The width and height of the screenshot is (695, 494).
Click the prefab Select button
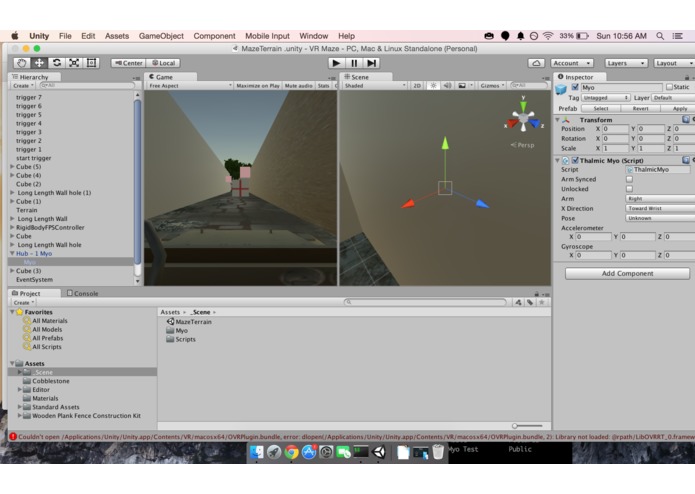[601, 109]
